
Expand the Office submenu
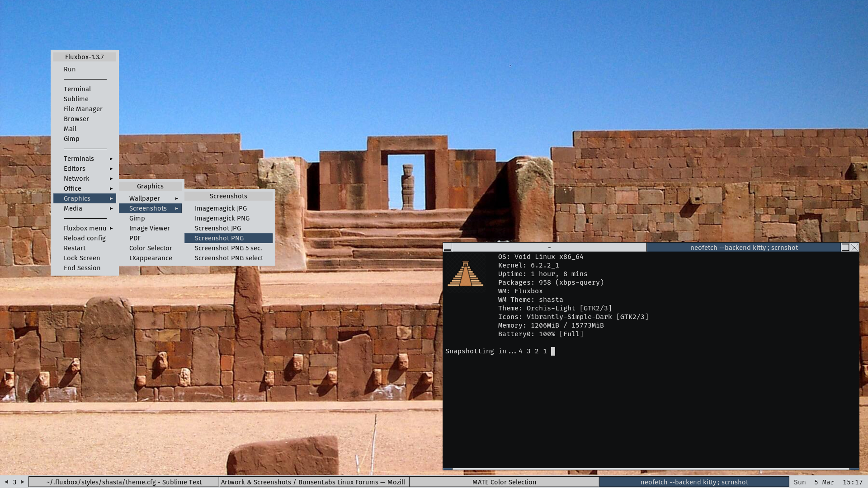click(x=85, y=188)
